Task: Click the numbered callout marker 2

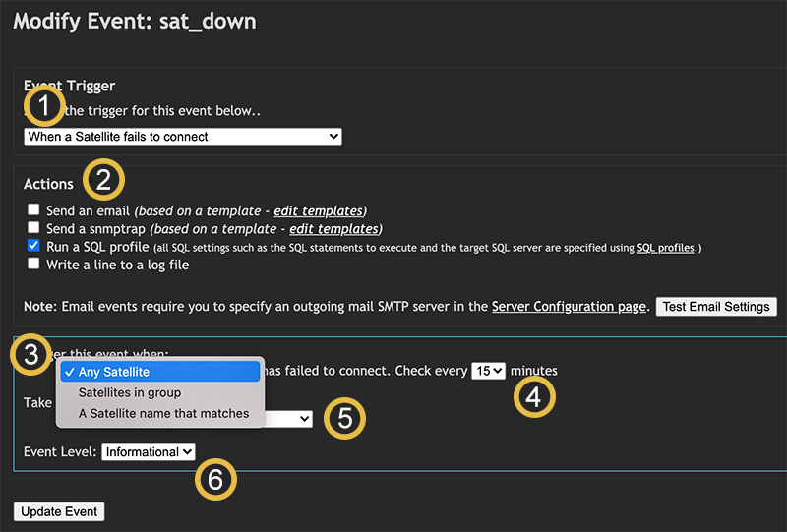Action: point(103,180)
